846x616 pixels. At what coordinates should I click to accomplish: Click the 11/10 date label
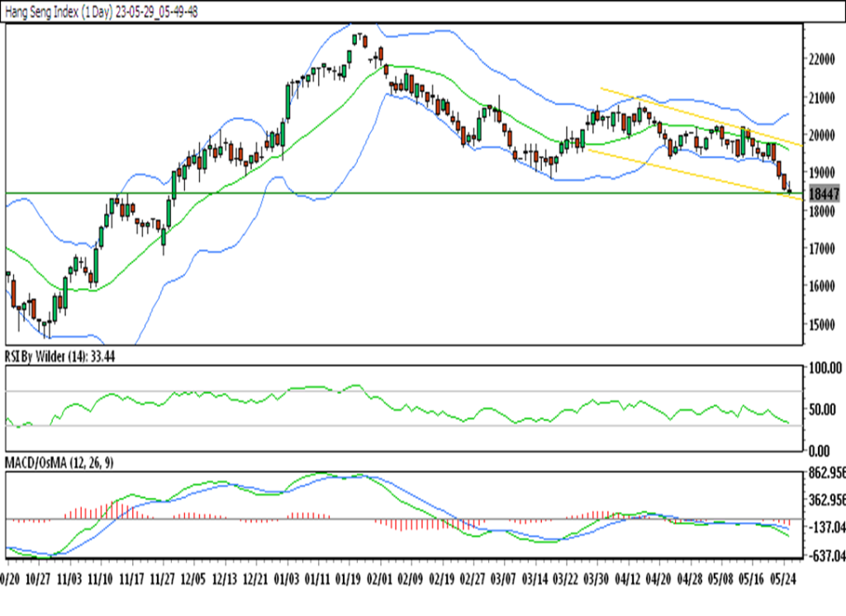click(x=100, y=580)
